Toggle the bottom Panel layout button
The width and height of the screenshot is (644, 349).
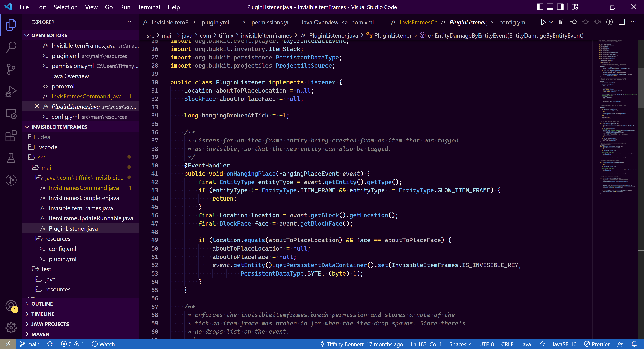coord(550,7)
